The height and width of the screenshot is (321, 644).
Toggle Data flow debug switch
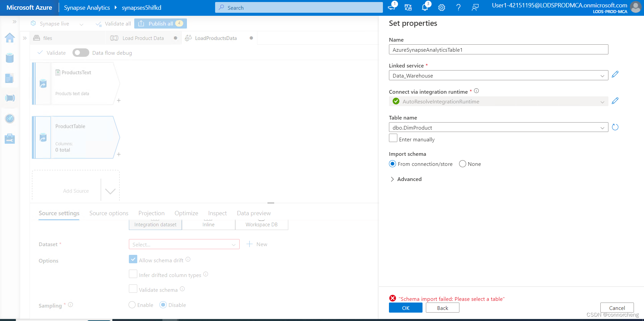tap(81, 53)
